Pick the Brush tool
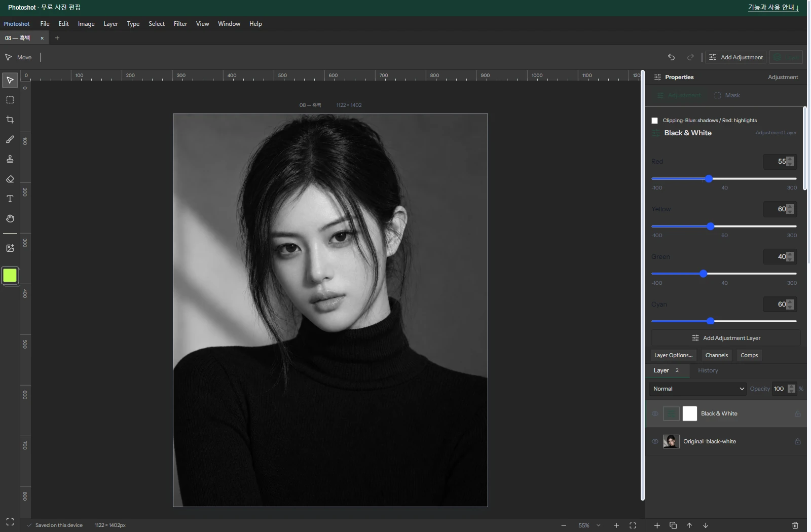Image resolution: width=811 pixels, height=532 pixels. coord(10,139)
